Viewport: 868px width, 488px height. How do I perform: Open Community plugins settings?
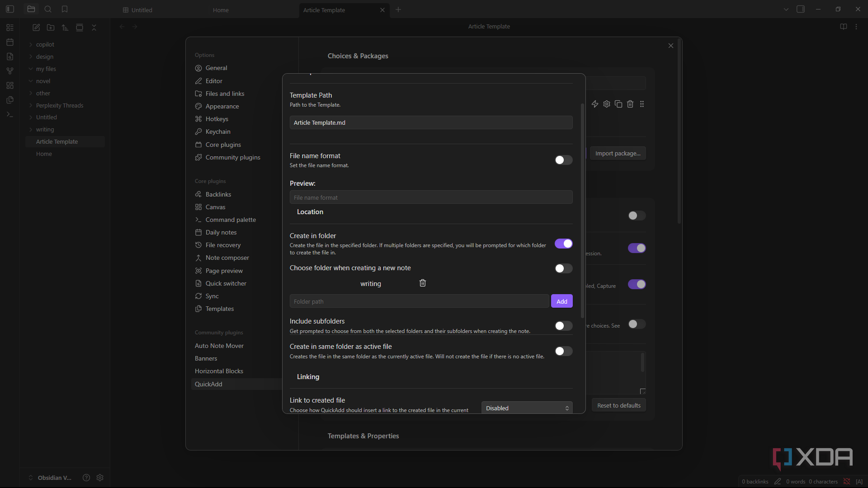click(x=233, y=157)
